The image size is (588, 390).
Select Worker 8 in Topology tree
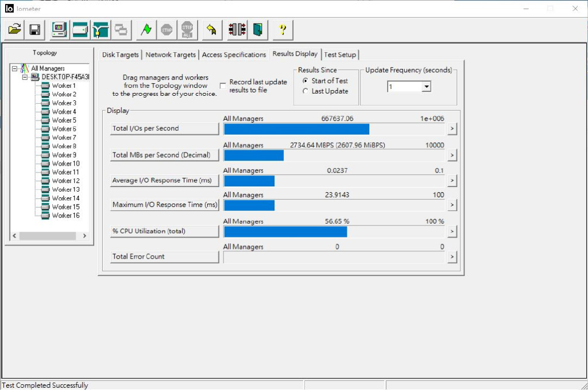tap(64, 146)
